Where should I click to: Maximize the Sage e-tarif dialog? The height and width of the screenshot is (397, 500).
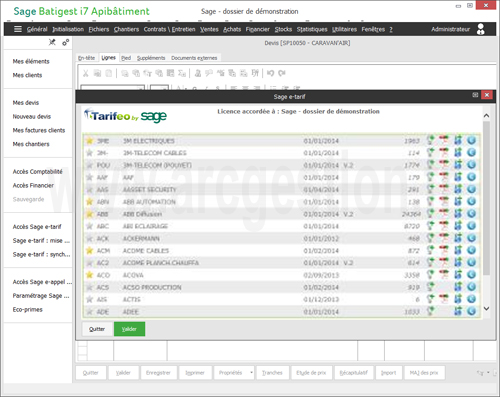(x=475, y=95)
